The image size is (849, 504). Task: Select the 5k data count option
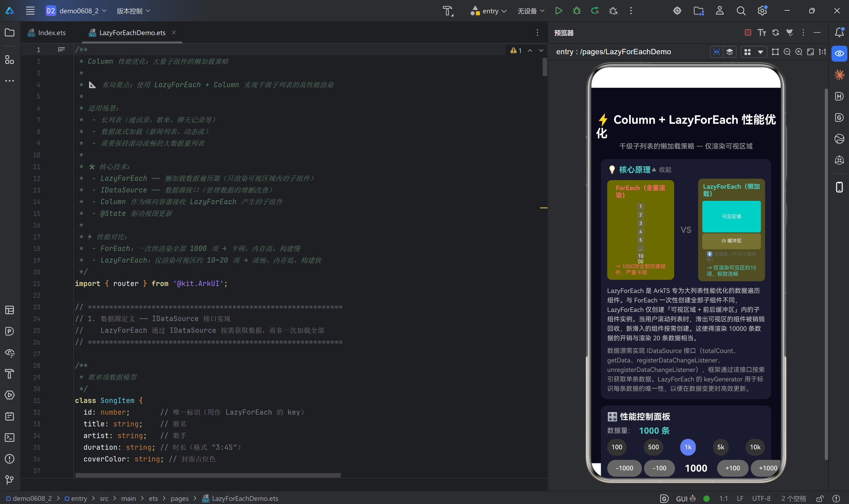(721, 447)
